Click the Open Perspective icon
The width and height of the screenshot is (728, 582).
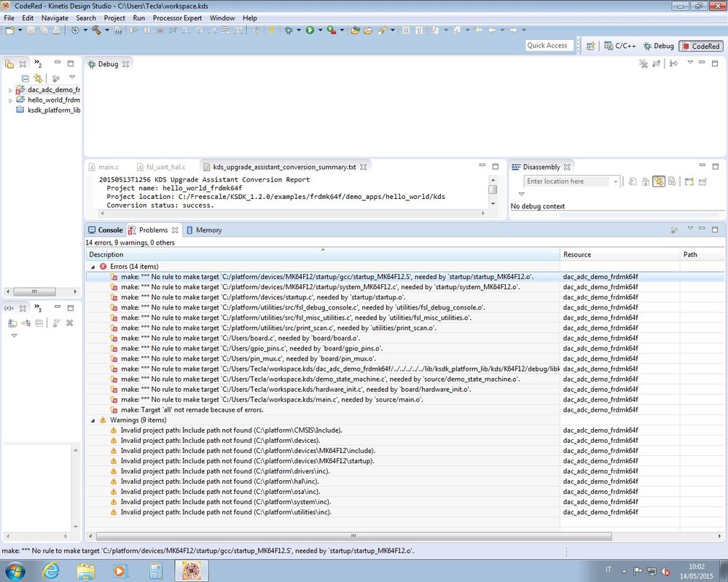590,46
